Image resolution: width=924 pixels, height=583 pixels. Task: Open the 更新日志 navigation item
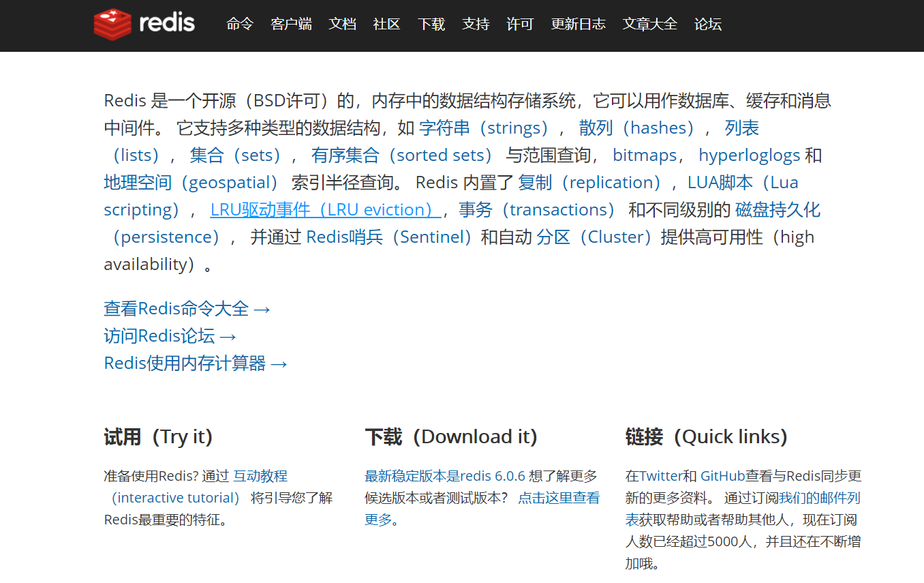pos(579,24)
